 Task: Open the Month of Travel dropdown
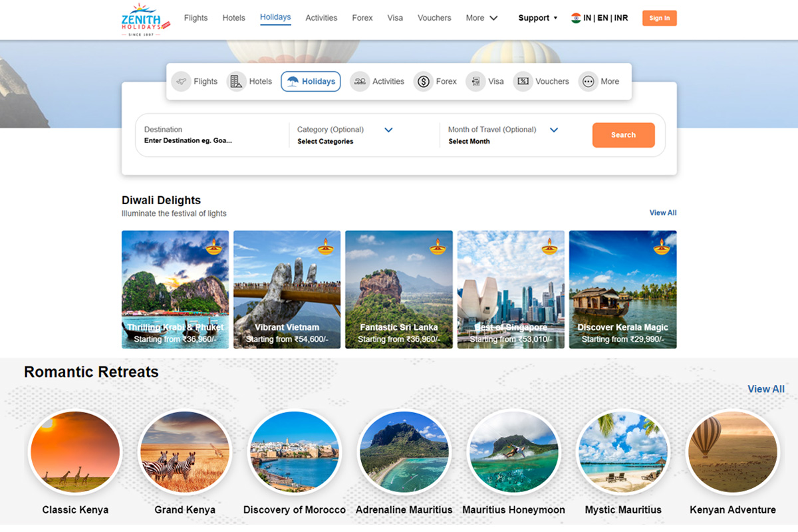(553, 130)
